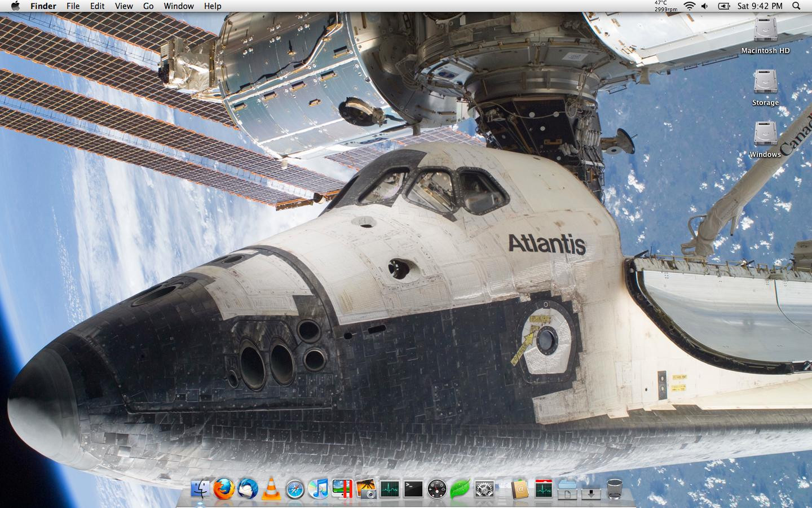Open System Preferences gear icon
The height and width of the screenshot is (508, 812).
point(484,489)
